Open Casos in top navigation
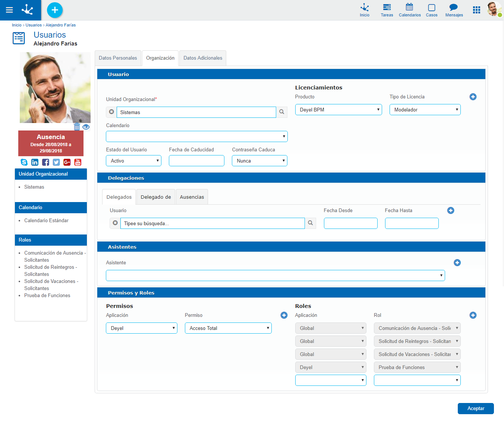Image resolution: width=504 pixels, height=422 pixels. click(432, 10)
